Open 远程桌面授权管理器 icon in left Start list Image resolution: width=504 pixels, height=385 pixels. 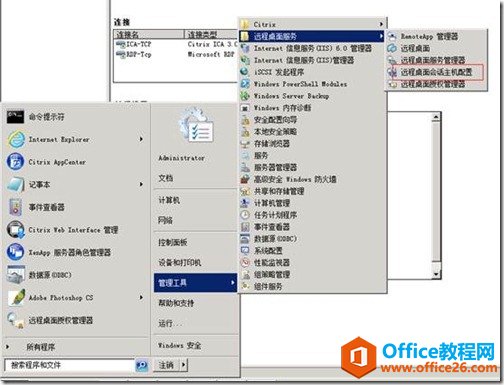15,320
